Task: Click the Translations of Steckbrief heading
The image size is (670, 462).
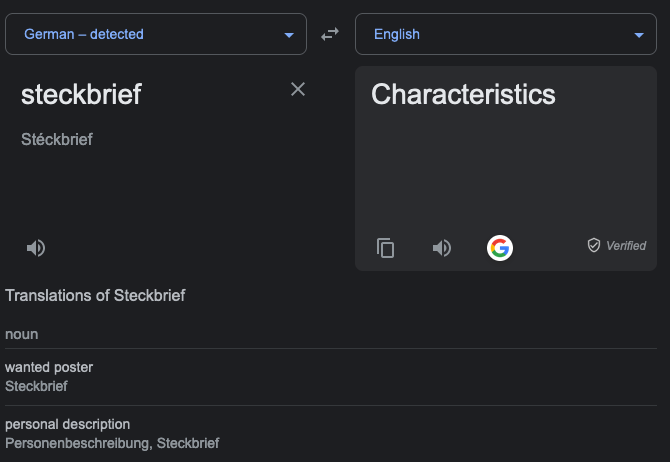Action: coord(95,296)
